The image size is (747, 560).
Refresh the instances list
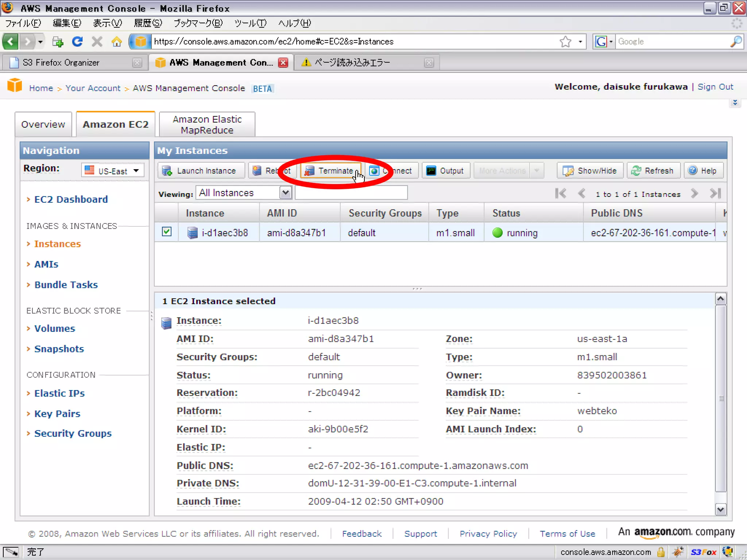[x=653, y=171]
